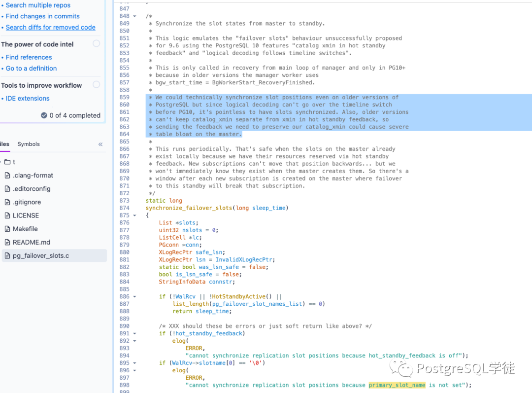Click the 'The power of code intel' heading
532x393 pixels.
click(37, 44)
